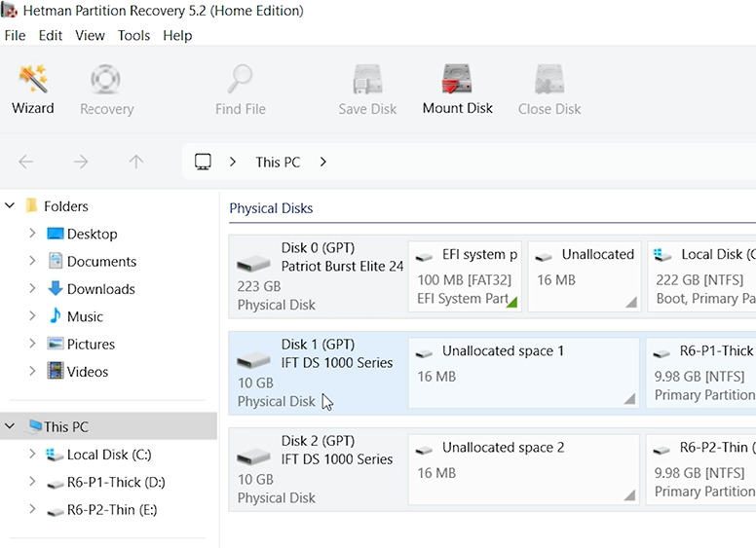Click the R6-P2-Thin (E:) drive icon in tree
Screen dimensions: 756x548
[x=55, y=511]
